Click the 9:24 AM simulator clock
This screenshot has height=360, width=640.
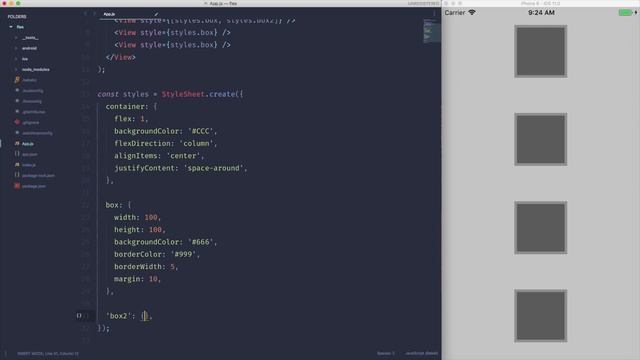pyautogui.click(x=541, y=13)
